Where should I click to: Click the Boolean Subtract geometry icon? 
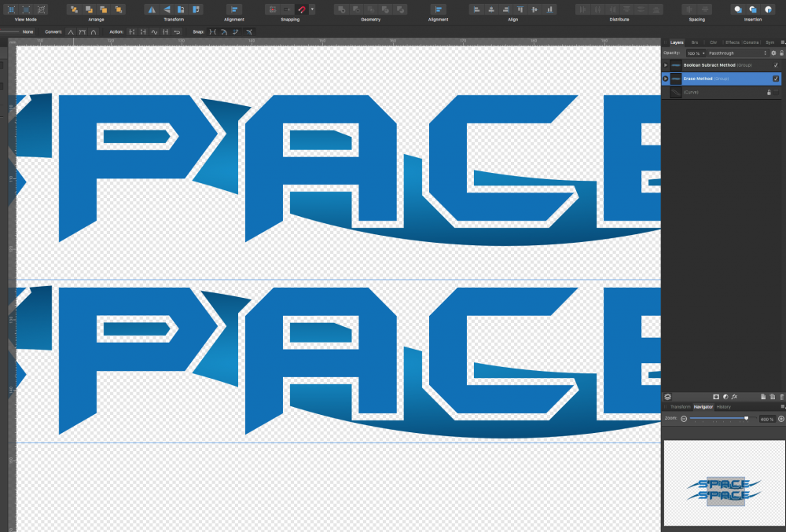coord(356,9)
